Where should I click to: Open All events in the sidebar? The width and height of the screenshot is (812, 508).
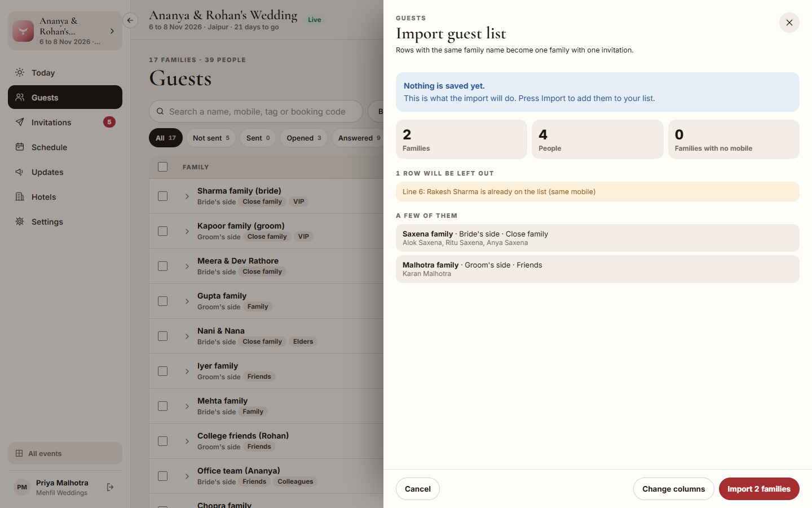(x=65, y=453)
